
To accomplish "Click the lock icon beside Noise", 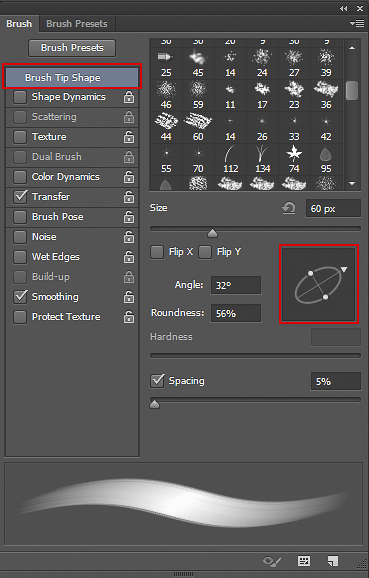I will coord(129,237).
